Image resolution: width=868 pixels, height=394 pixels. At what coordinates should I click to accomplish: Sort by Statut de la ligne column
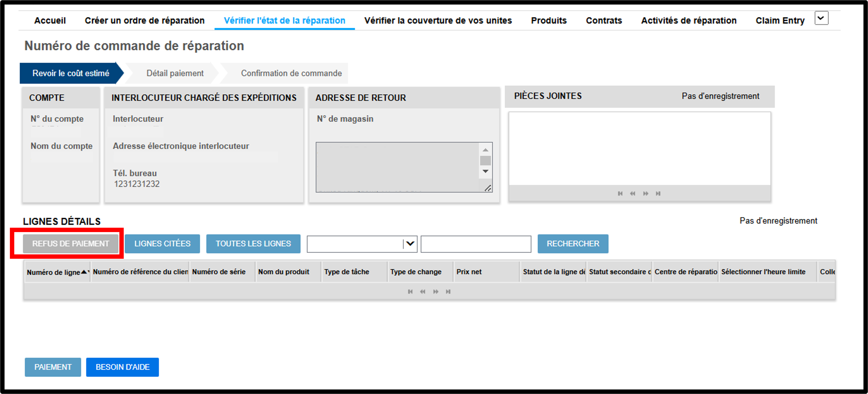(x=554, y=272)
